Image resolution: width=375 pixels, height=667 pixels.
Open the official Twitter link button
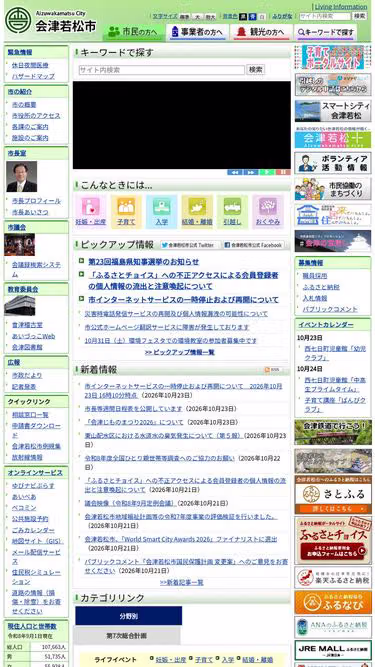pyautogui.click(x=190, y=245)
